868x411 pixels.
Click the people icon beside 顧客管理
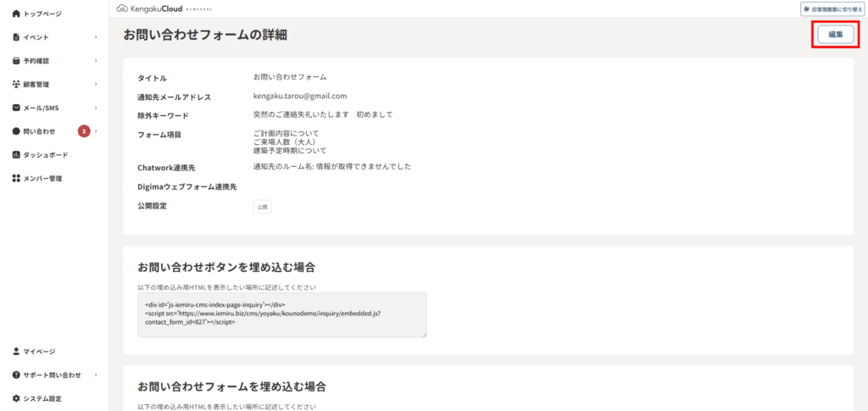(x=16, y=84)
